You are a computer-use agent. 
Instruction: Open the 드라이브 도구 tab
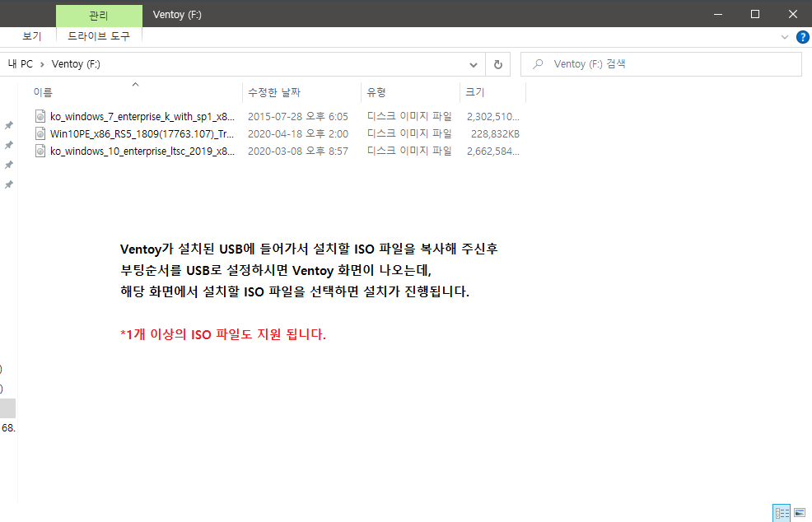[x=99, y=36]
